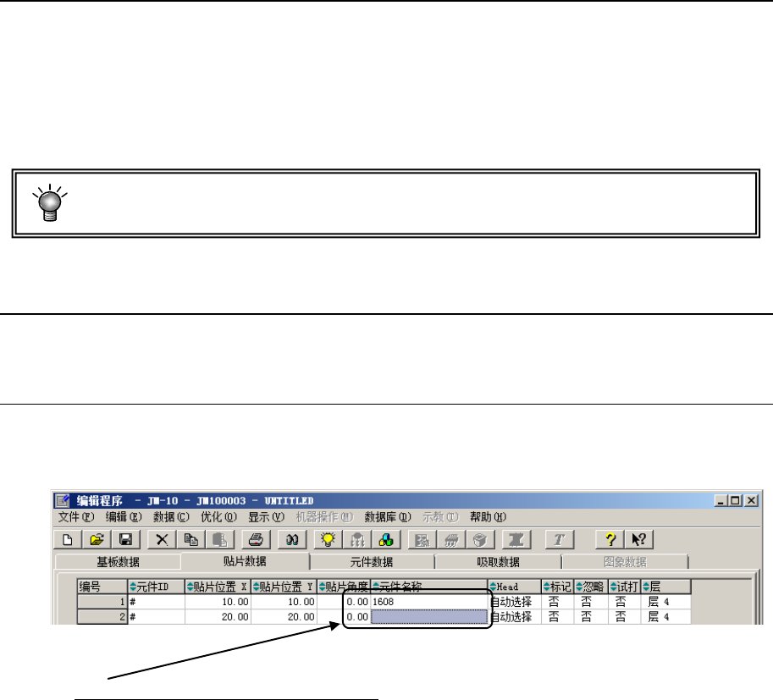The height and width of the screenshot is (700, 773).
Task: Sort by the Head column header
Action: 515,587
